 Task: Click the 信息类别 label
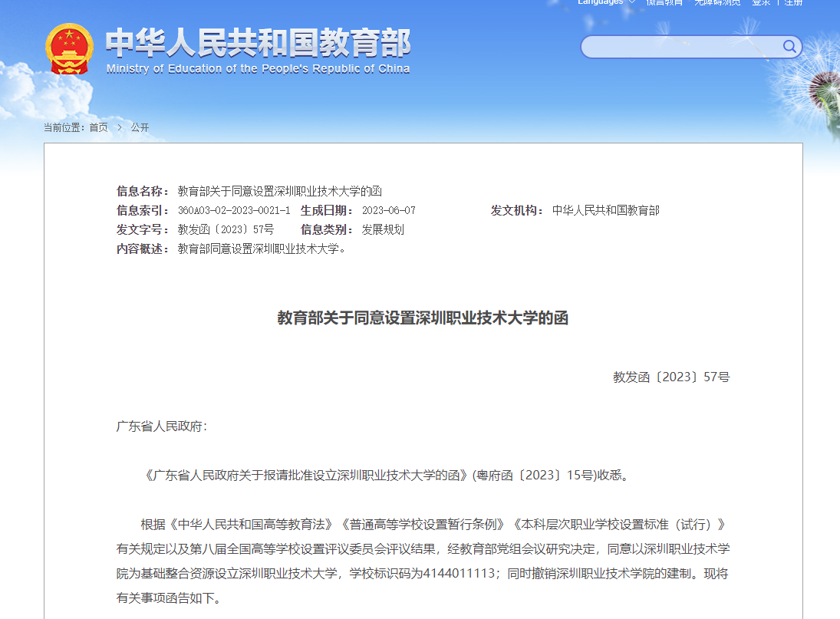click(x=327, y=229)
